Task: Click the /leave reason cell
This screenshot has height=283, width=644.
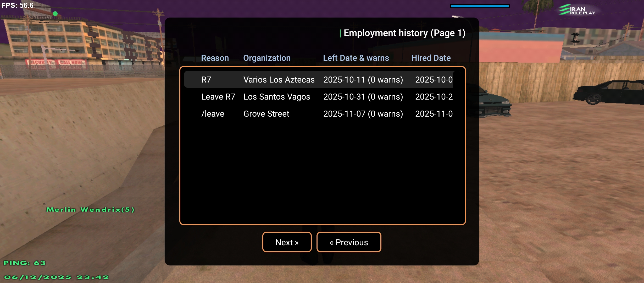Action: pyautogui.click(x=213, y=114)
